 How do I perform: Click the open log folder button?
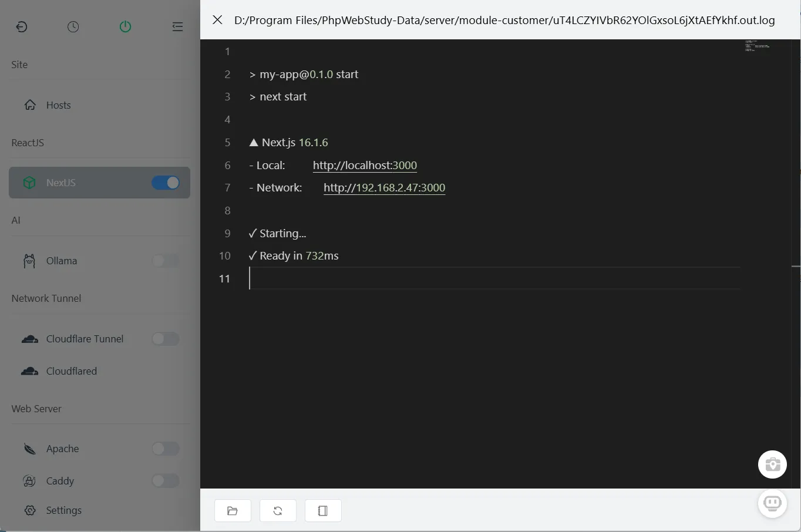click(x=233, y=511)
